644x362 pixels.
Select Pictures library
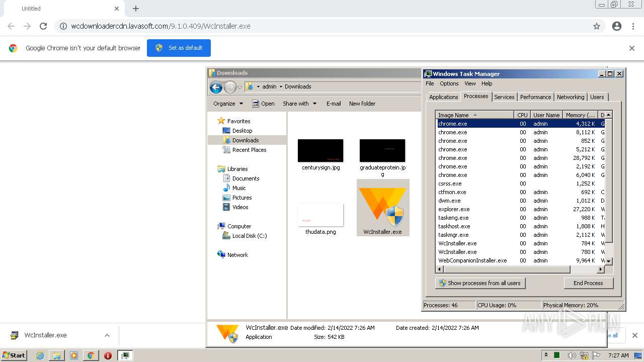[x=242, y=198]
